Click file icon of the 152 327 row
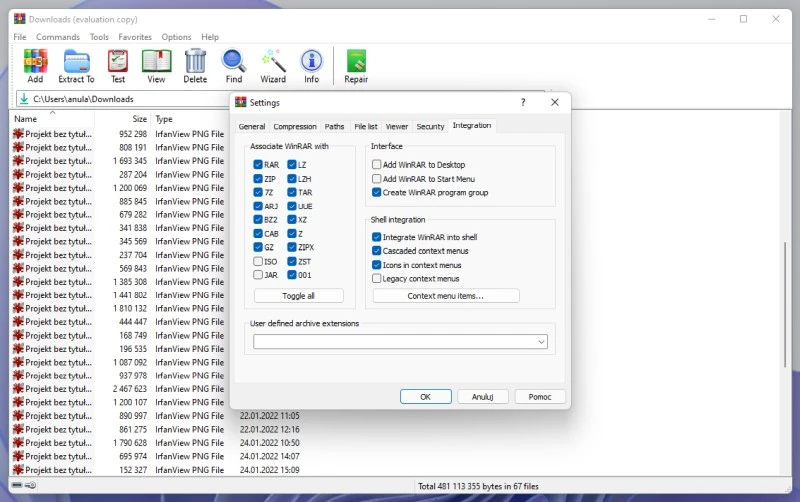800x502 pixels. coord(18,470)
